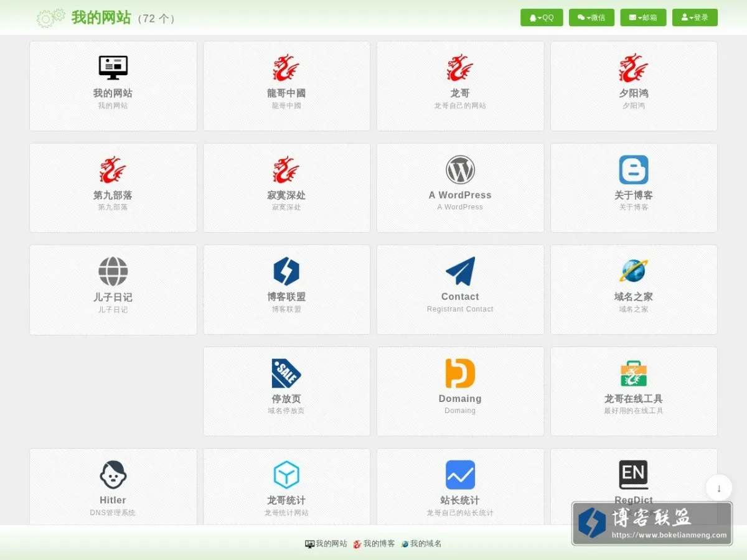This screenshot has width=747, height=560.
Task: Go to 我的网站 in the footer navigation
Action: click(326, 544)
